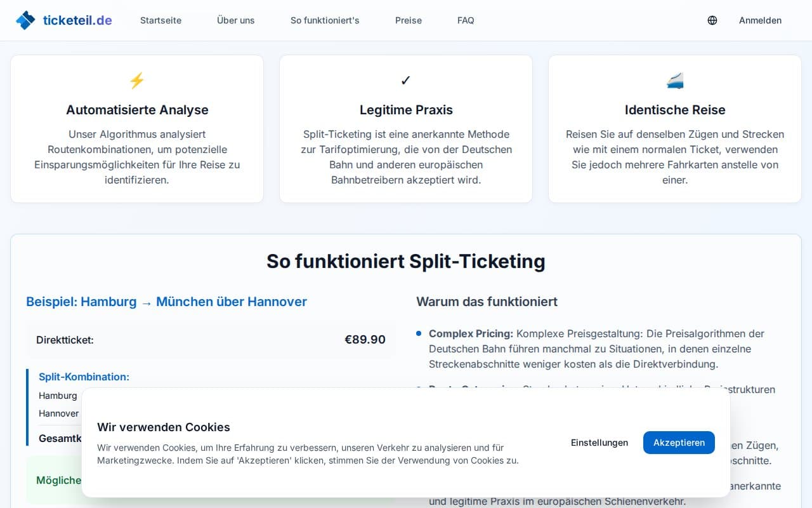The width and height of the screenshot is (812, 508).
Task: Open the language globe icon
Action: [x=712, y=20]
